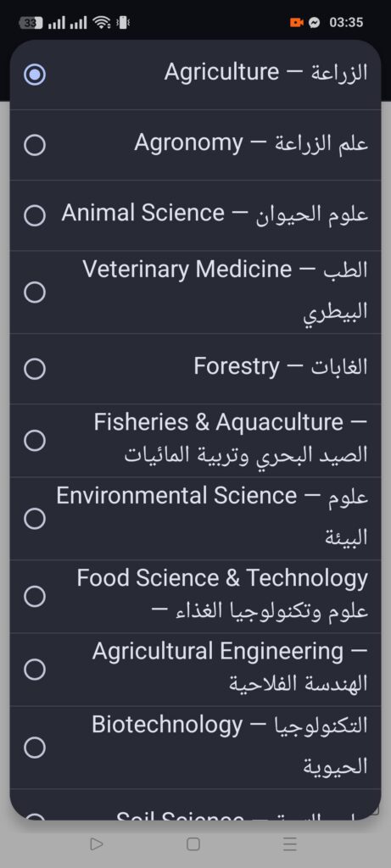Screen dimensions: 391x868
Task: Choose the Animal Science radio option
Action: (34, 215)
